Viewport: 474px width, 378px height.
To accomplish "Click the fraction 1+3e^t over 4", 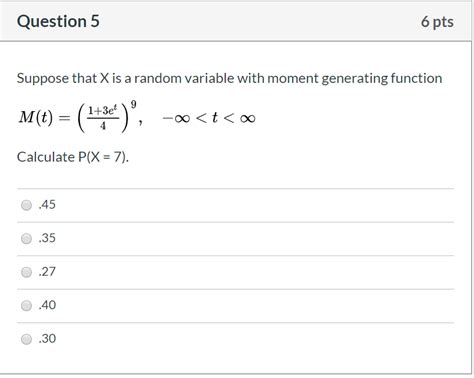I will coord(103,117).
